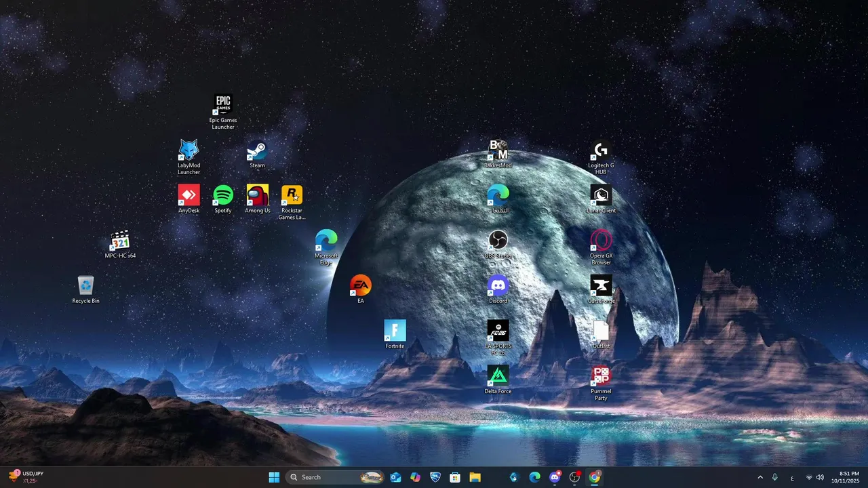This screenshot has height=488, width=868.
Task: Select the Pummel Party game shortcut
Action: pyautogui.click(x=601, y=383)
